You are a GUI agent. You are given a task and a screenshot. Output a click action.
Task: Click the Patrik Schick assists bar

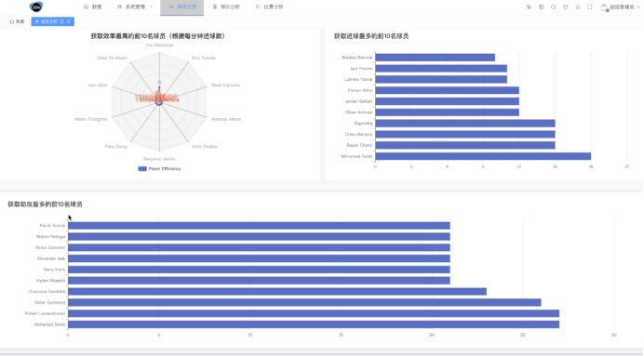pos(259,226)
